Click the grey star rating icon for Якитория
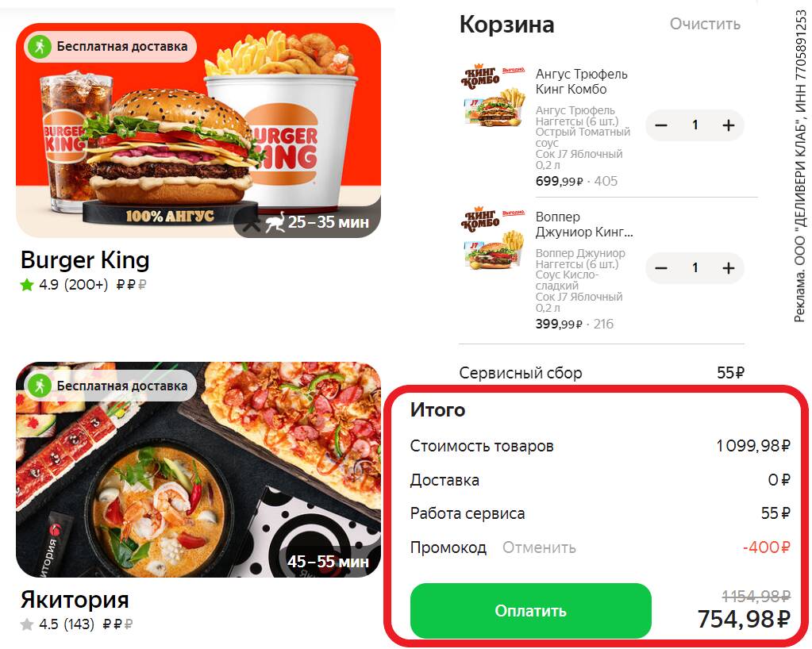This screenshot has height=649, width=812. 27,624
